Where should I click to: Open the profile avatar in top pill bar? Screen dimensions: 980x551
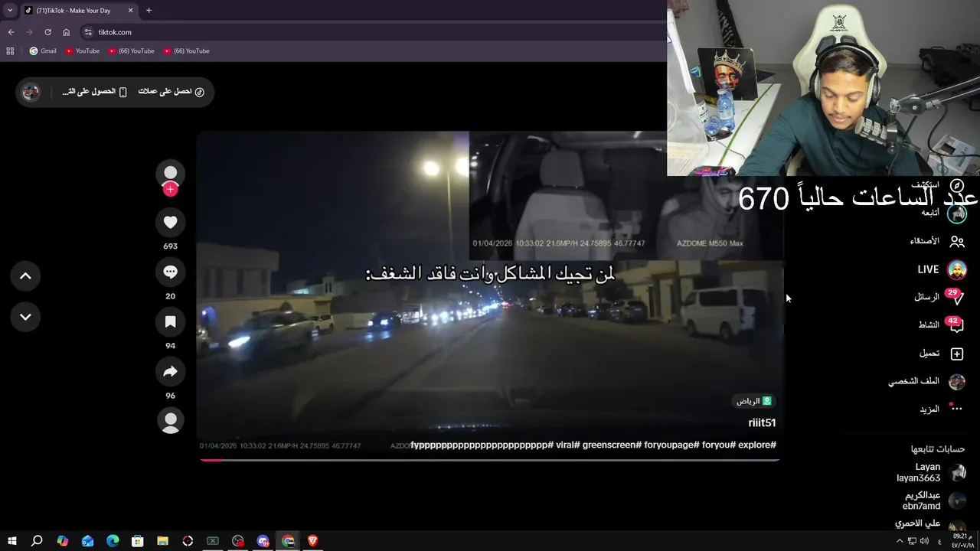tap(31, 92)
